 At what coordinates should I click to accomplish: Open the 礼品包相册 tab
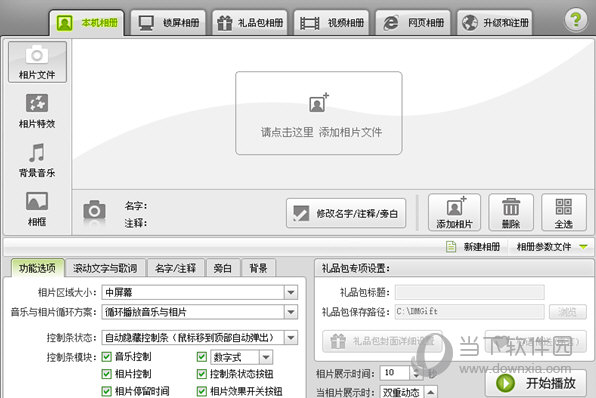(250, 23)
